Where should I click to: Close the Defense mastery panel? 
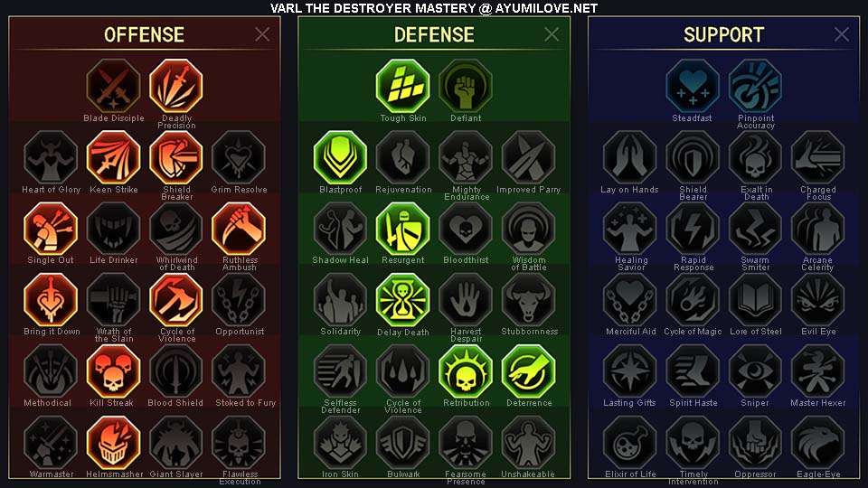tap(552, 34)
